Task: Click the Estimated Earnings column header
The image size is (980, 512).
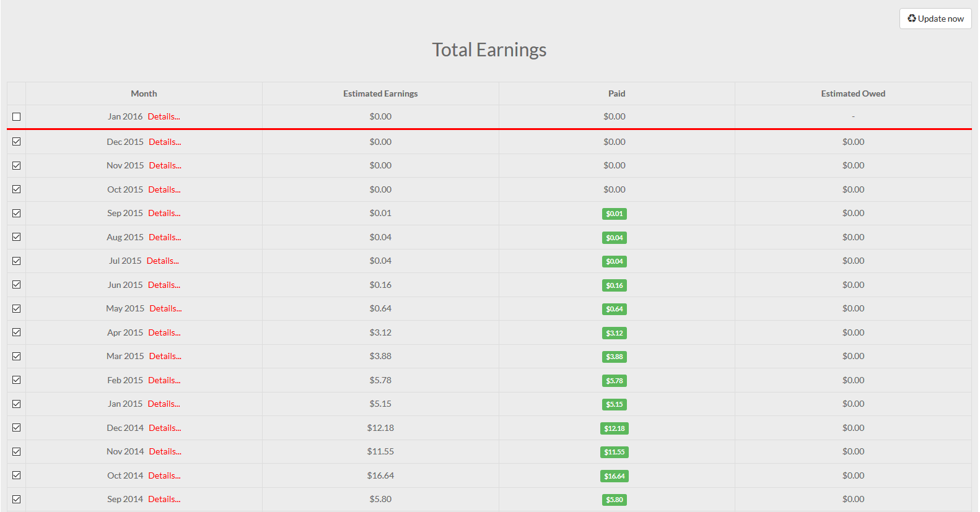Action: pos(380,93)
